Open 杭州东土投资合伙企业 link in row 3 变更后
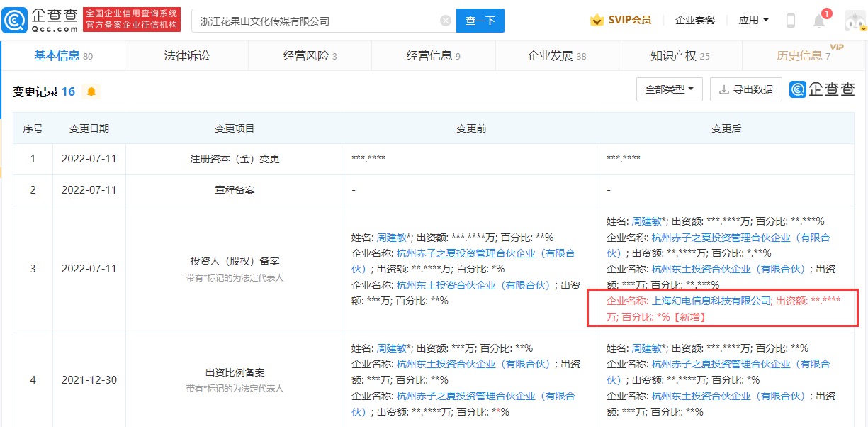 click(728, 269)
